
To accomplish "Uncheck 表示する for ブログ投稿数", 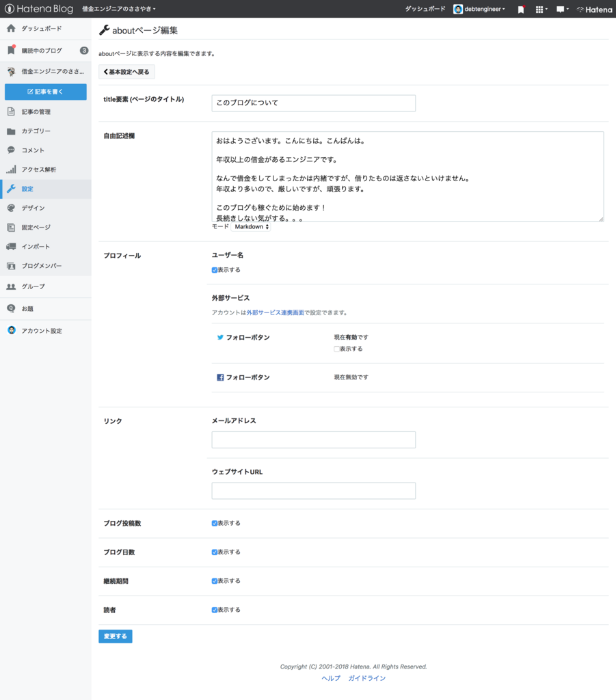I will (x=214, y=522).
